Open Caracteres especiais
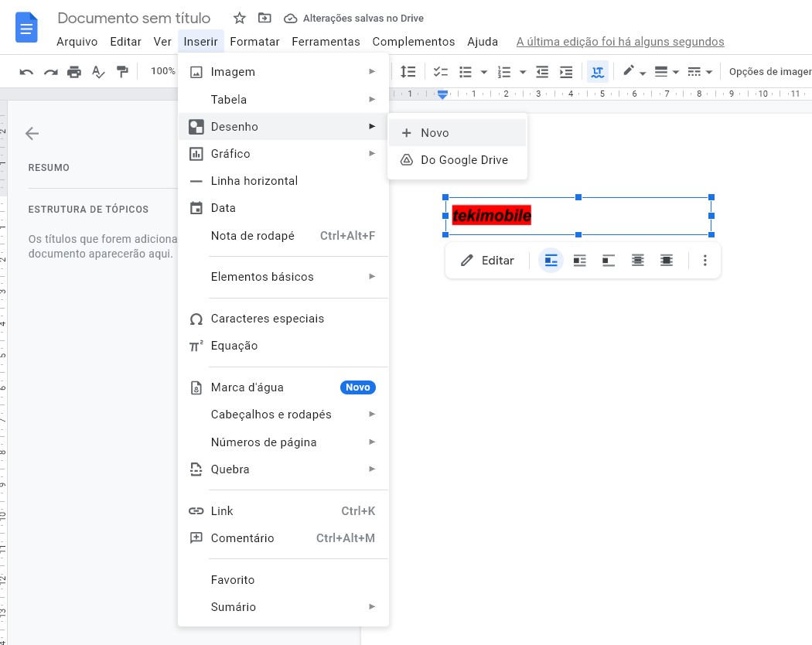The height and width of the screenshot is (645, 812). [283, 318]
